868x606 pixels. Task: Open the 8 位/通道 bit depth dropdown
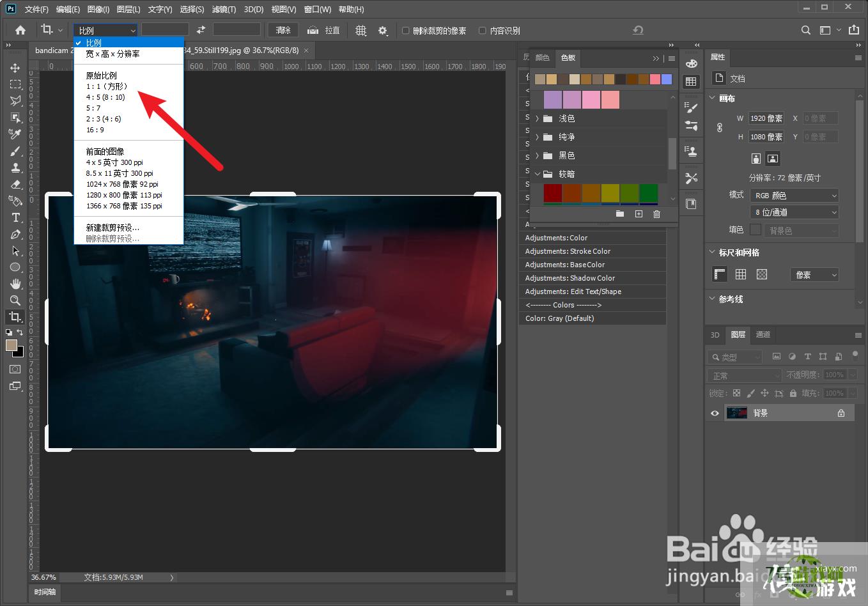click(x=794, y=212)
